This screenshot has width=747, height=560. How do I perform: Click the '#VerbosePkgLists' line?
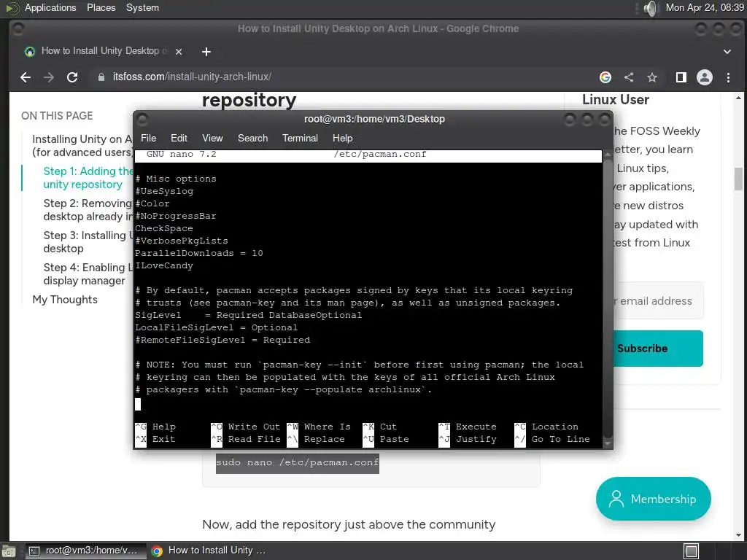coord(182,241)
